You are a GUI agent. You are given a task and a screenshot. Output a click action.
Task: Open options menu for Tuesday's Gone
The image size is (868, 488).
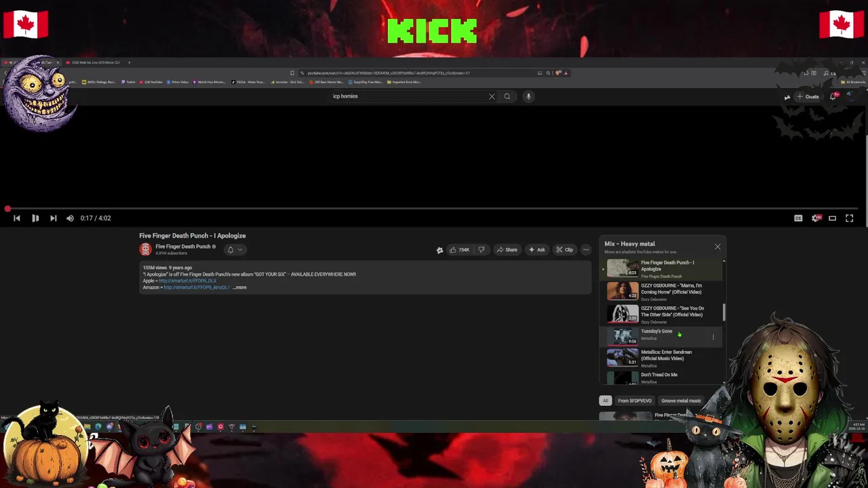pyautogui.click(x=713, y=337)
